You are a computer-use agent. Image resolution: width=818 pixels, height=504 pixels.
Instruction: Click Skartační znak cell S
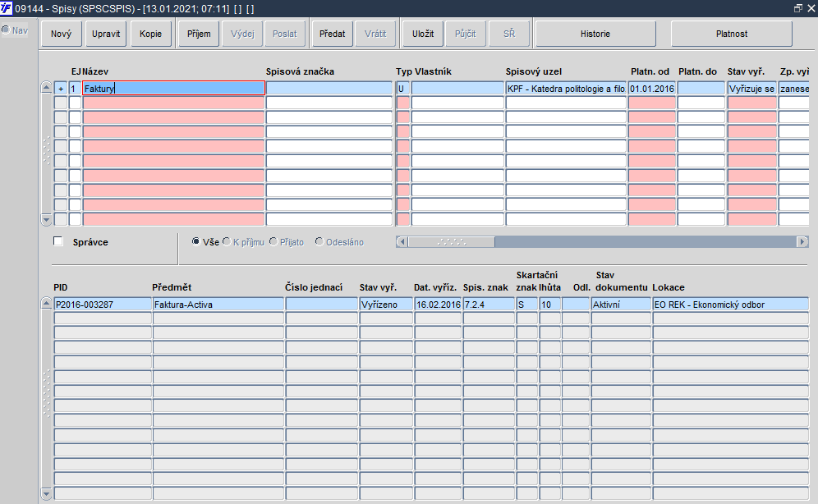[x=527, y=305]
